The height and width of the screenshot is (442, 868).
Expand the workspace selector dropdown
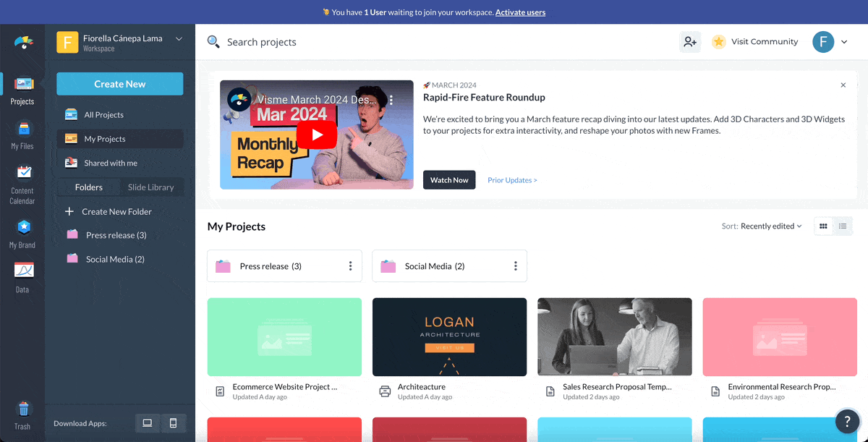click(x=179, y=39)
